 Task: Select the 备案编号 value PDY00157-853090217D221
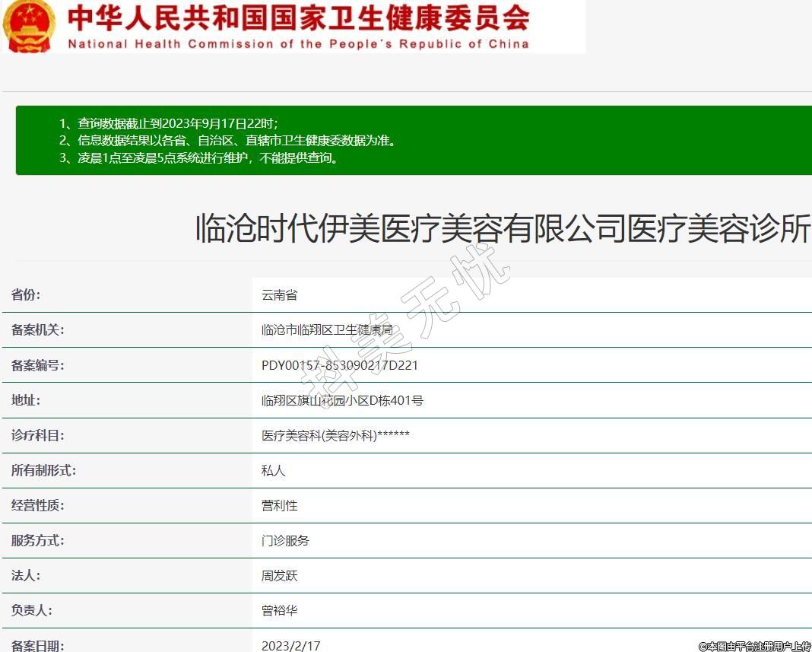click(339, 365)
